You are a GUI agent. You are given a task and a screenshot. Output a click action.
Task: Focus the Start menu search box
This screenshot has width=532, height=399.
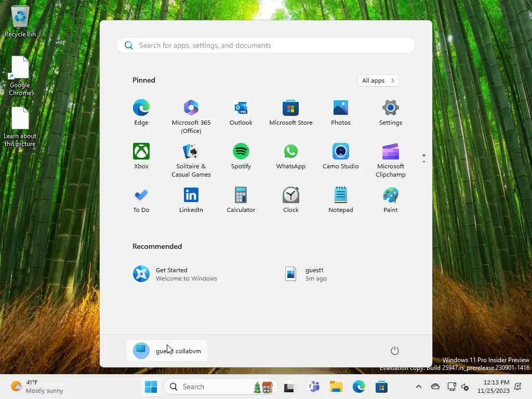tap(265, 45)
